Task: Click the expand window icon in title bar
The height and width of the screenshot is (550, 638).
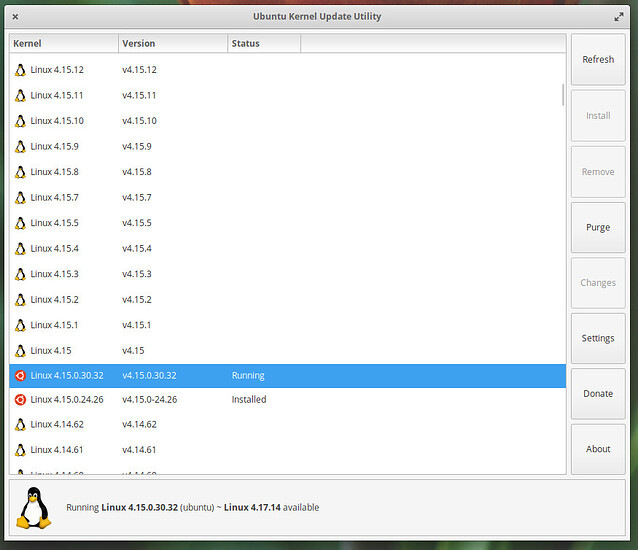Action: [618, 17]
